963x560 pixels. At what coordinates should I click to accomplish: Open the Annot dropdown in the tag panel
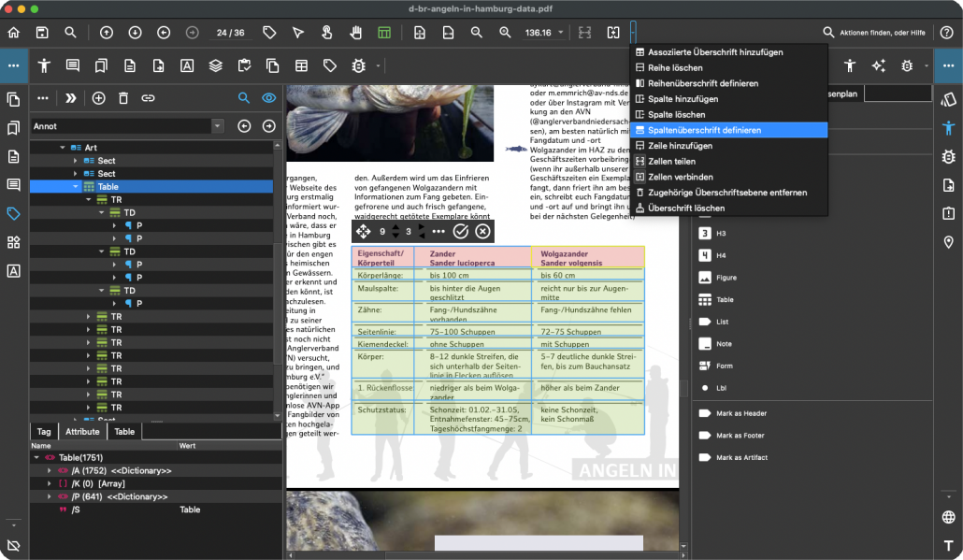click(217, 125)
